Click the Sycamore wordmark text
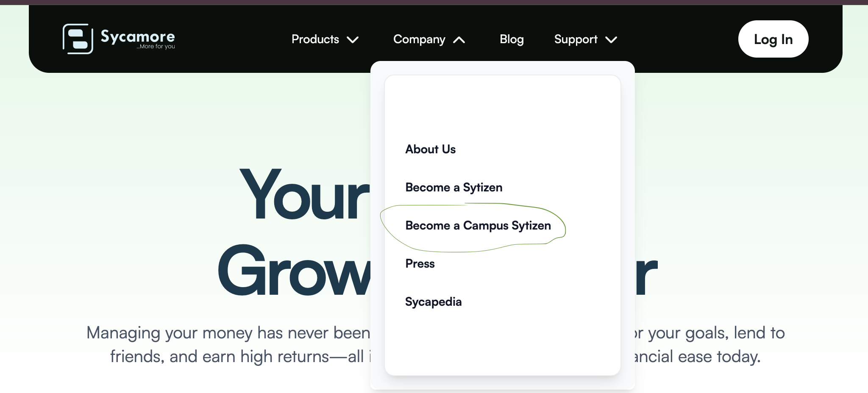Screen dimensions: 868x393 (x=137, y=36)
